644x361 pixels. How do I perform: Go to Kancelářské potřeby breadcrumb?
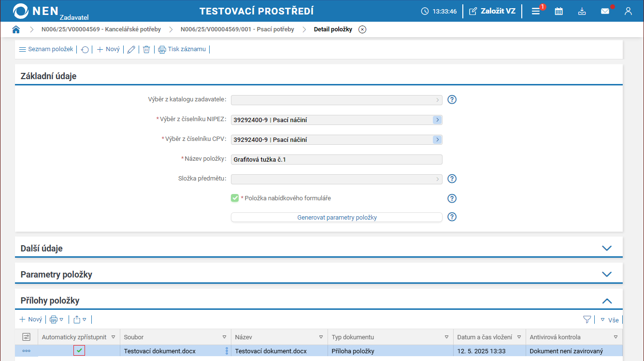(x=101, y=29)
